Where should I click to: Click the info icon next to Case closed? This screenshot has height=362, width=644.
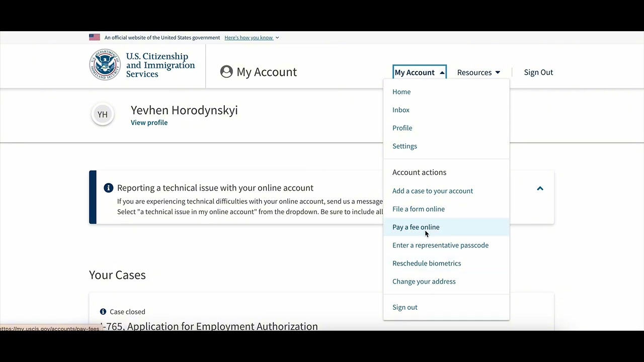103,312
